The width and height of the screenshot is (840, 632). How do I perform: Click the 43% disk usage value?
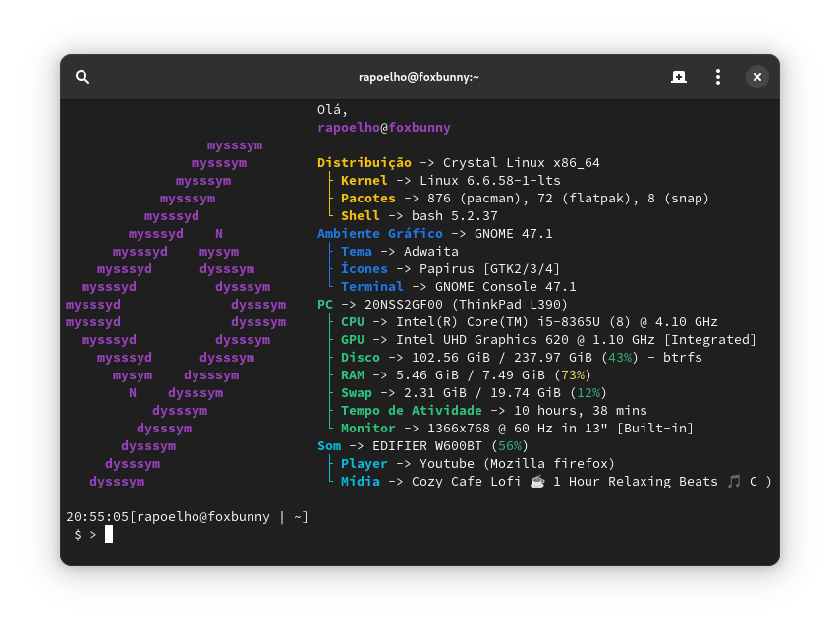(x=619, y=358)
